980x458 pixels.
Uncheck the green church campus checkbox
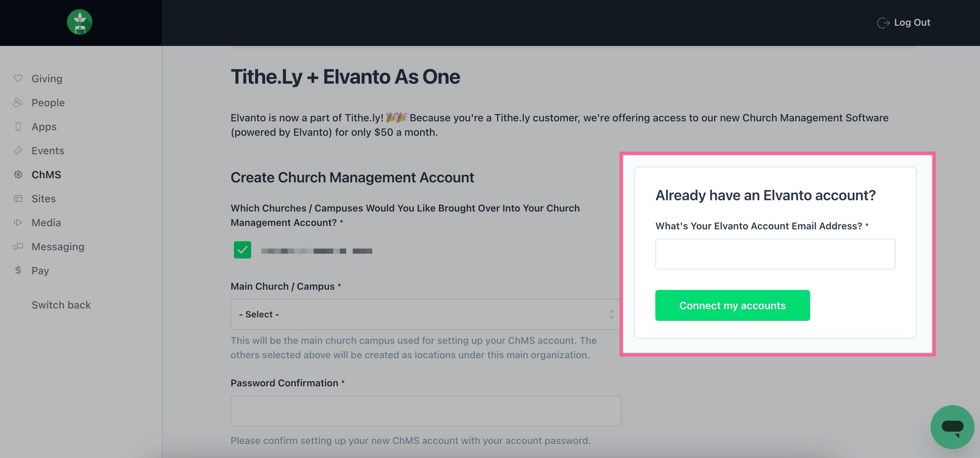(x=242, y=250)
